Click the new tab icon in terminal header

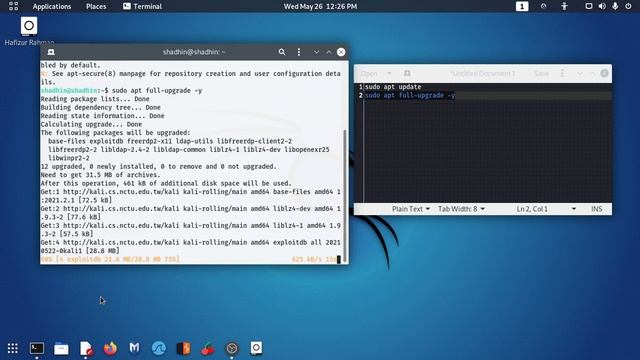(x=51, y=52)
